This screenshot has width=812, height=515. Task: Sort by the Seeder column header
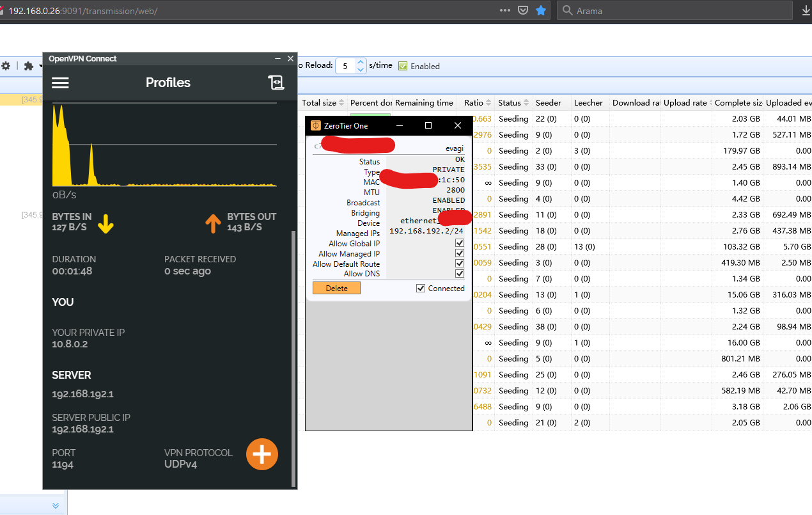tap(549, 102)
